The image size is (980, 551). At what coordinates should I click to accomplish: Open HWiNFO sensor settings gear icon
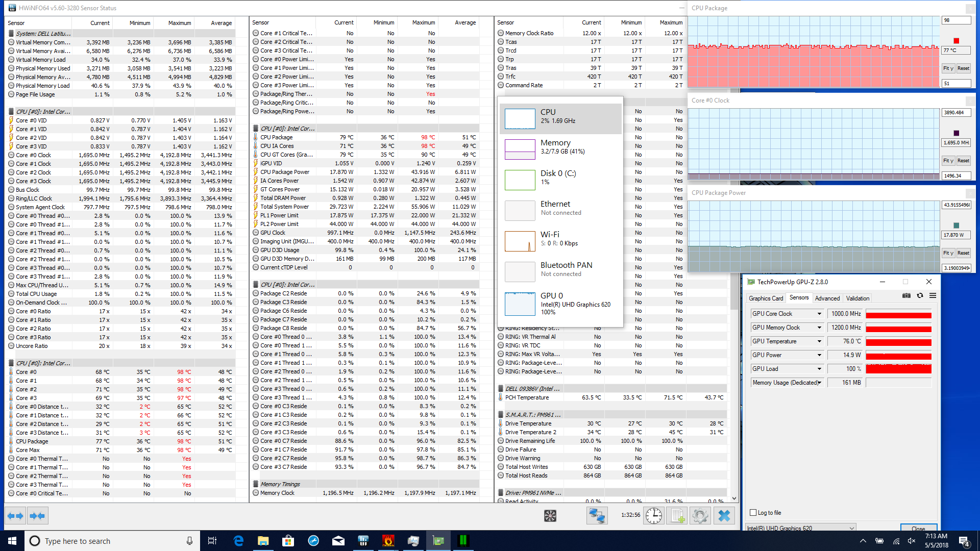pyautogui.click(x=700, y=516)
